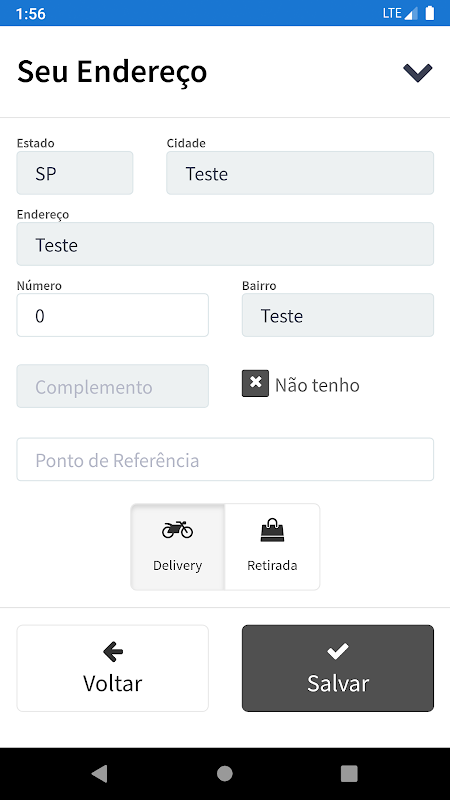Open the Estado field showing SP

click(x=75, y=173)
